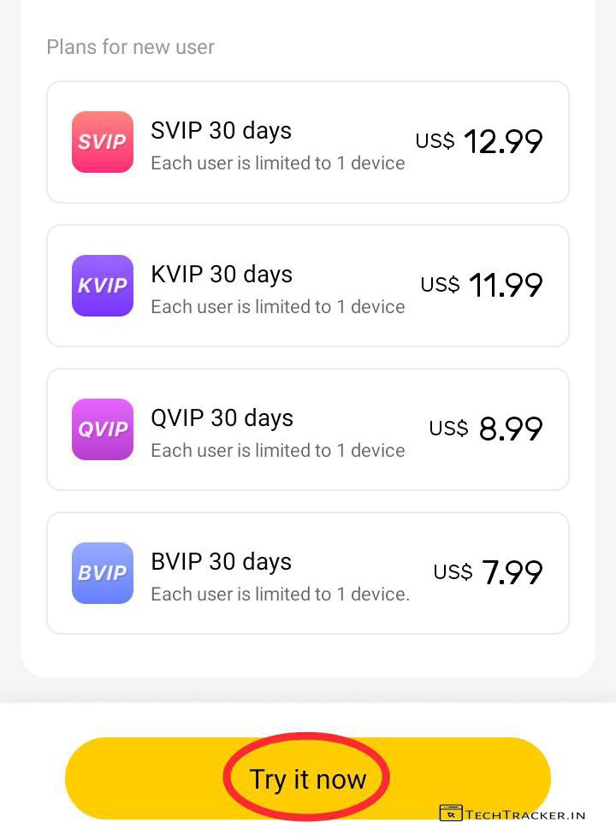616x840 pixels.
Task: Select the KVIP 30 days plan title
Action: click(222, 275)
